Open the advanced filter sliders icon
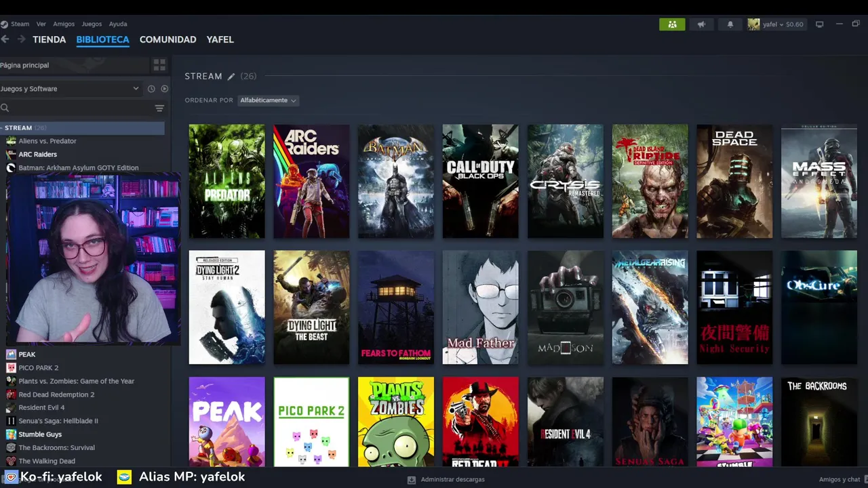Viewport: 868px width, 488px height. pos(159,108)
